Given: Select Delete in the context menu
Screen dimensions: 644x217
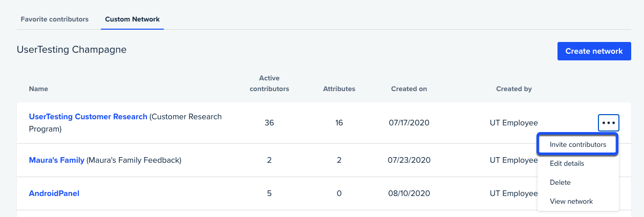Looking at the screenshot, I should coord(560,182).
